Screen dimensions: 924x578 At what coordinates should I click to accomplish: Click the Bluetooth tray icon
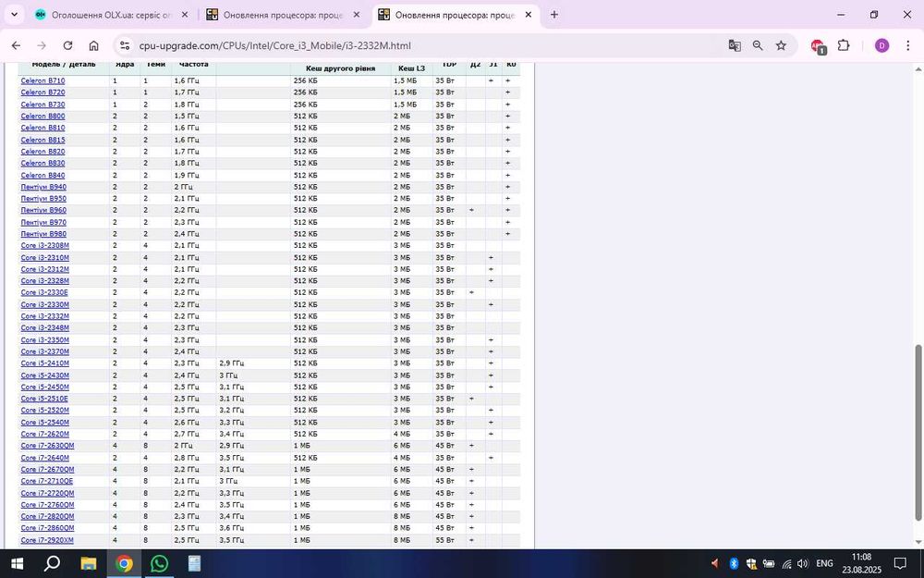(734, 564)
